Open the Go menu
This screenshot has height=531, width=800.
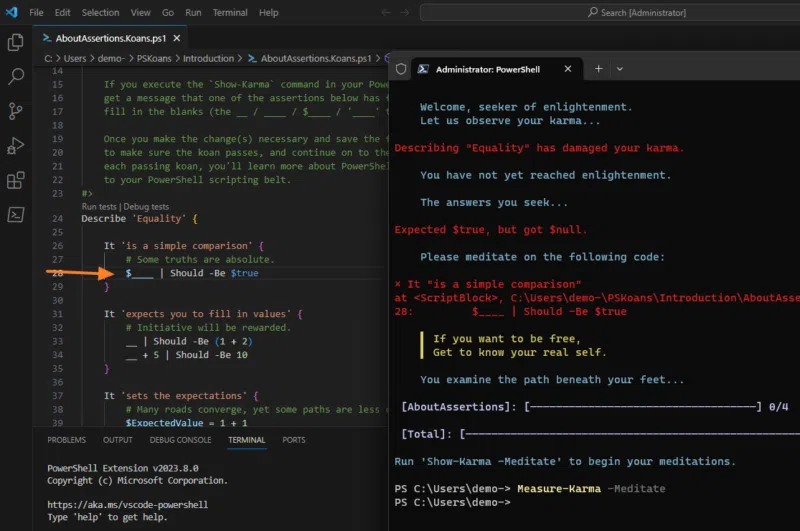pos(168,12)
